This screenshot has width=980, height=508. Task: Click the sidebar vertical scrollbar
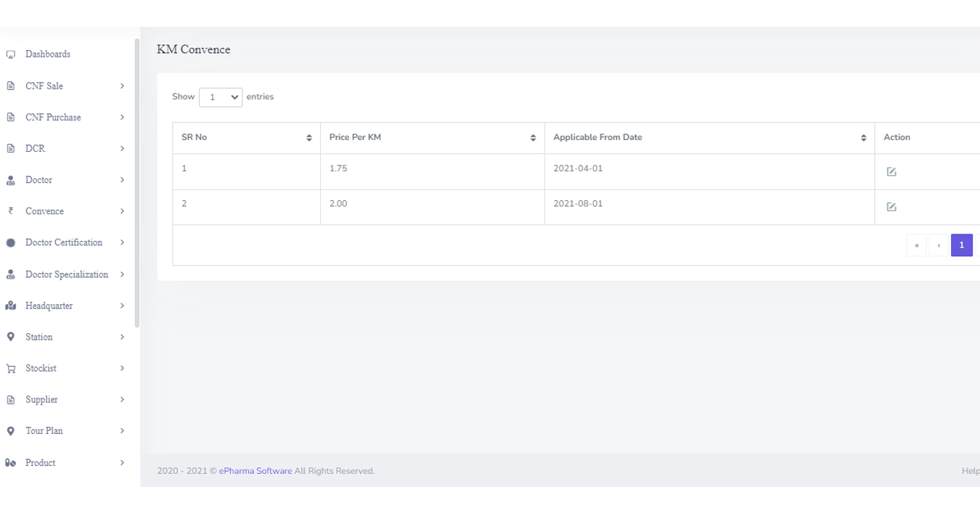point(137,181)
